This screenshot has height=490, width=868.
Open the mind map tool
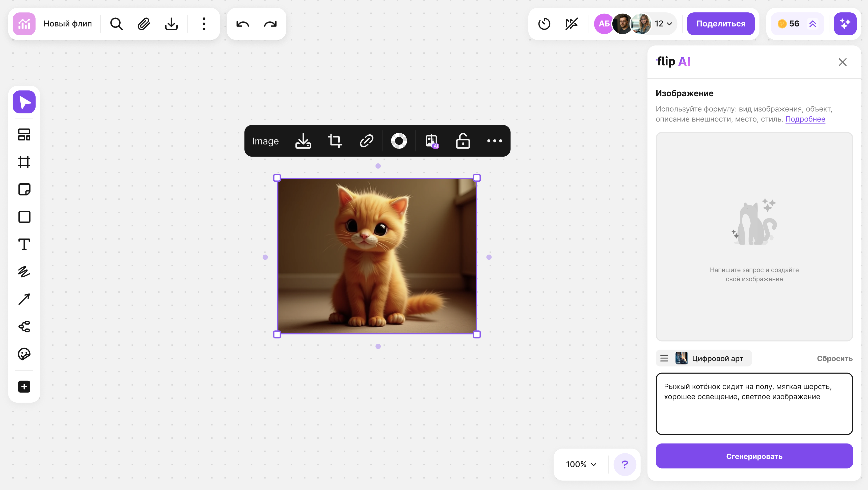coord(24,326)
